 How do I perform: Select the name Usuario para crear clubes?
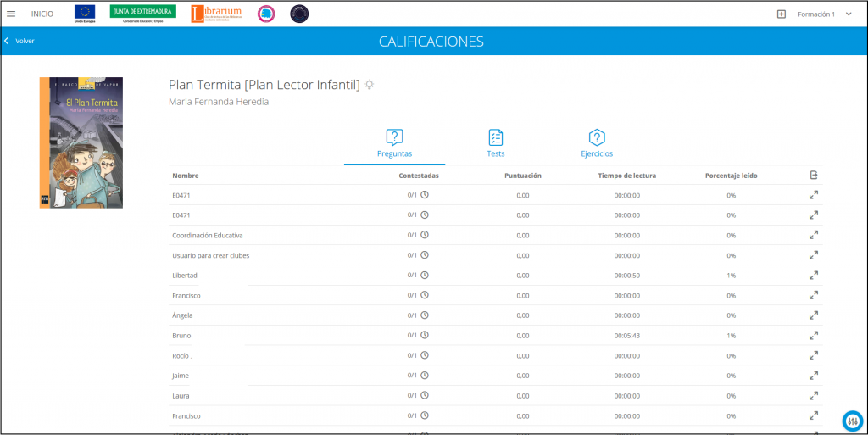[x=211, y=255]
